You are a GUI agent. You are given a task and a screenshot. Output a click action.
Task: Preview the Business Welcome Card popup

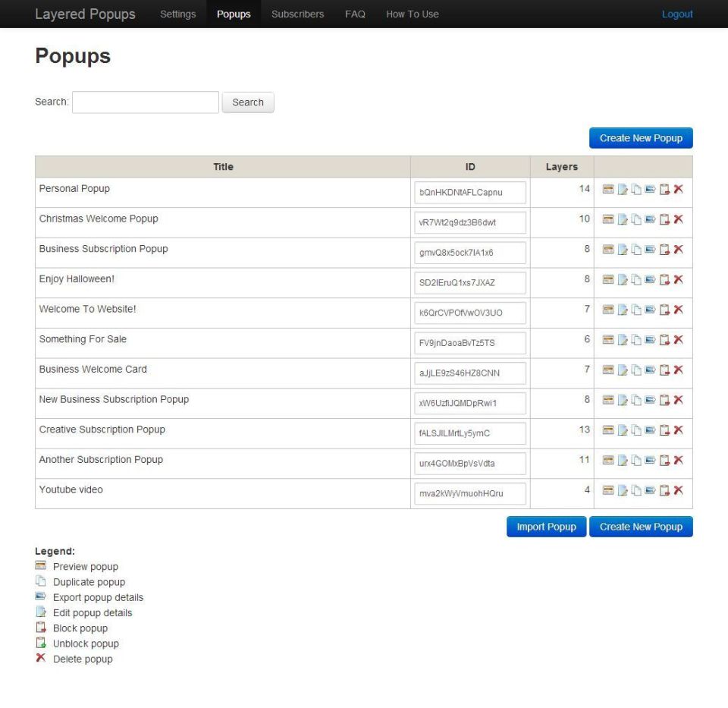pyautogui.click(x=608, y=370)
